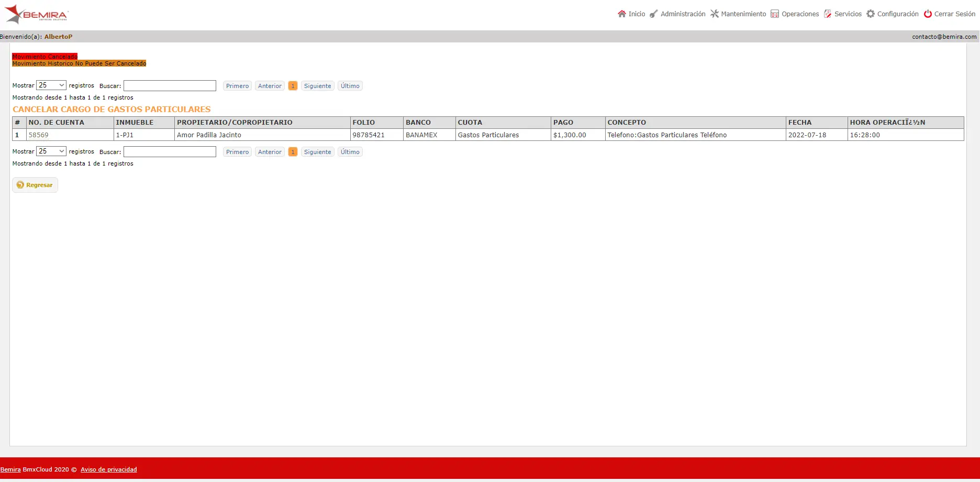Image resolution: width=980 pixels, height=482 pixels.
Task: Click the Bemira logo
Action: point(36,14)
